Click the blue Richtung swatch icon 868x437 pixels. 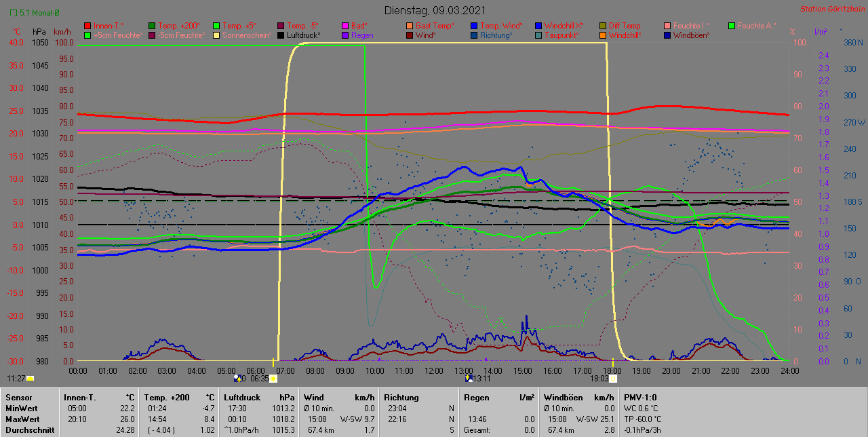pos(473,35)
